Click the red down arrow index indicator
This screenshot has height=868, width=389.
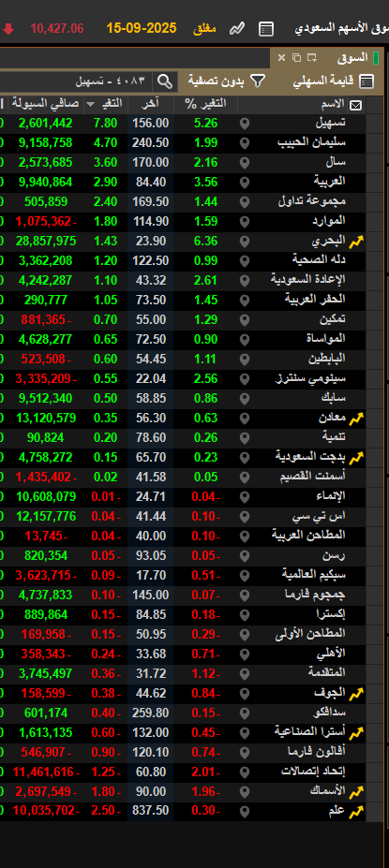click(x=8, y=29)
